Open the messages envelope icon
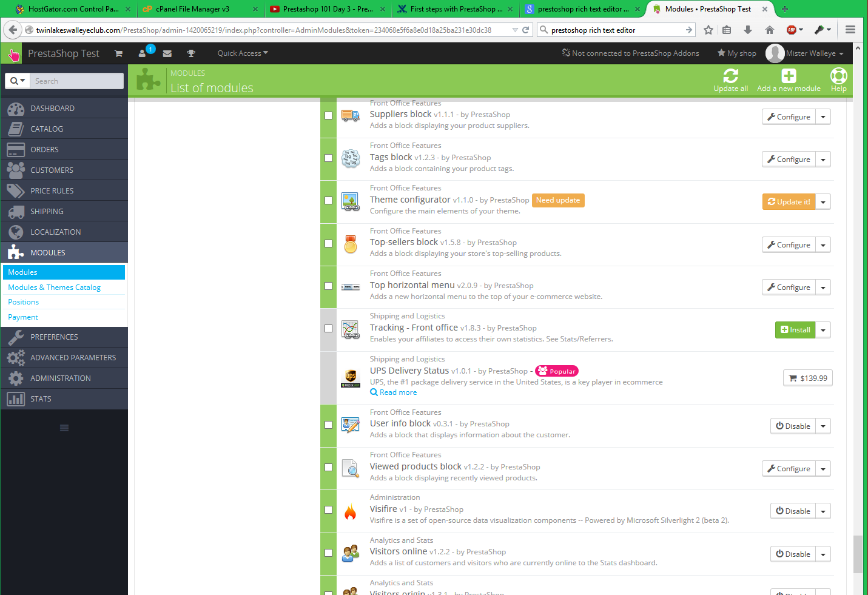 pyautogui.click(x=167, y=53)
